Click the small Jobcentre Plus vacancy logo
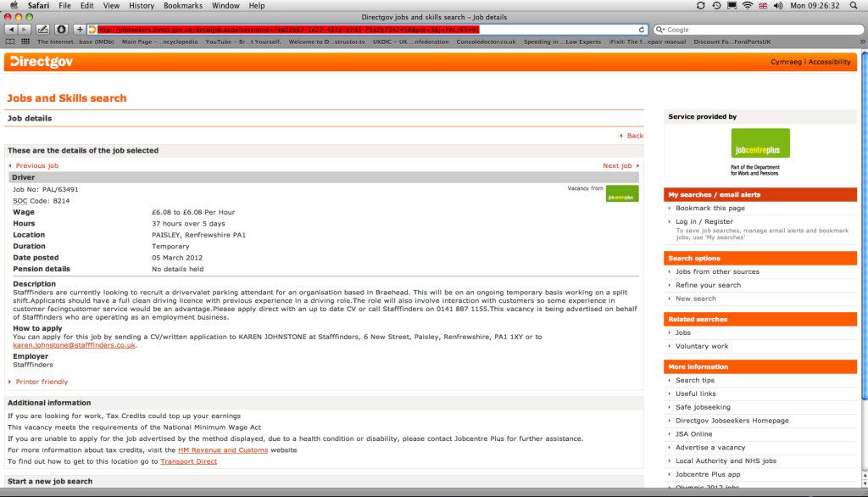 click(622, 193)
